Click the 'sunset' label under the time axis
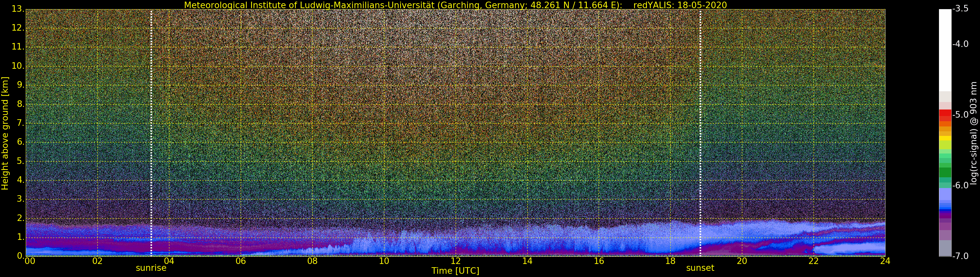Viewport: 980px width, 277px height. (x=700, y=268)
